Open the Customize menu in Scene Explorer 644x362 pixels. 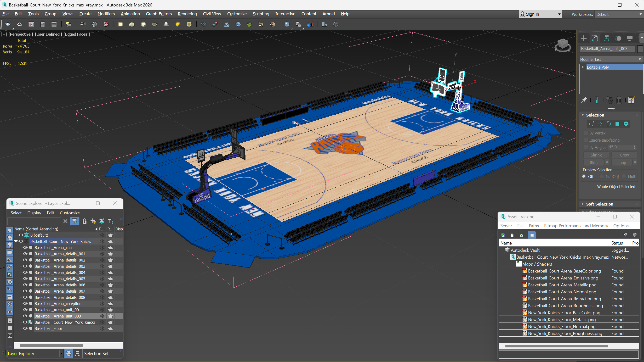click(x=69, y=213)
